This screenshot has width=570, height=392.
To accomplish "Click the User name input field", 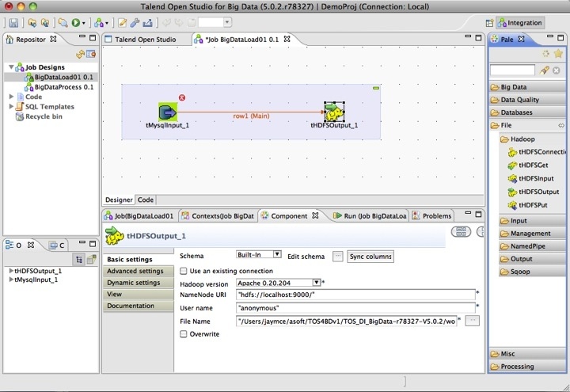I will pyautogui.click(x=355, y=308).
